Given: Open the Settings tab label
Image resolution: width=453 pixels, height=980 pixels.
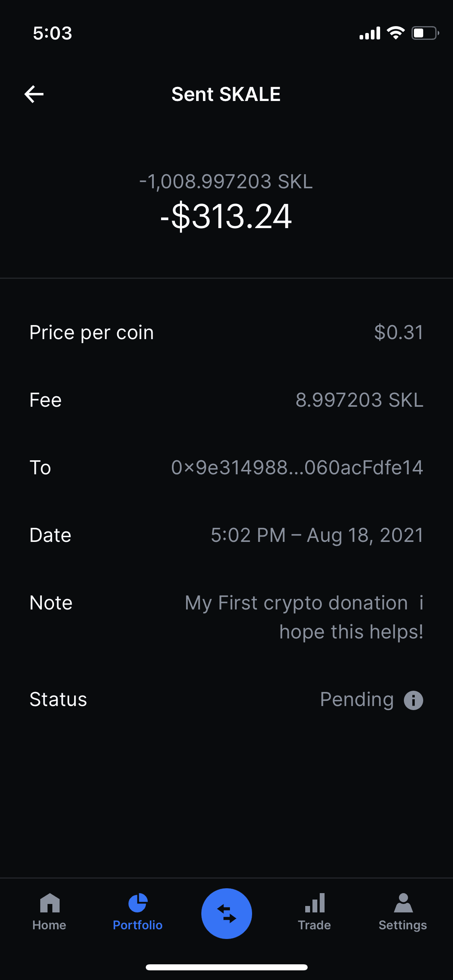Looking at the screenshot, I should 403,925.
